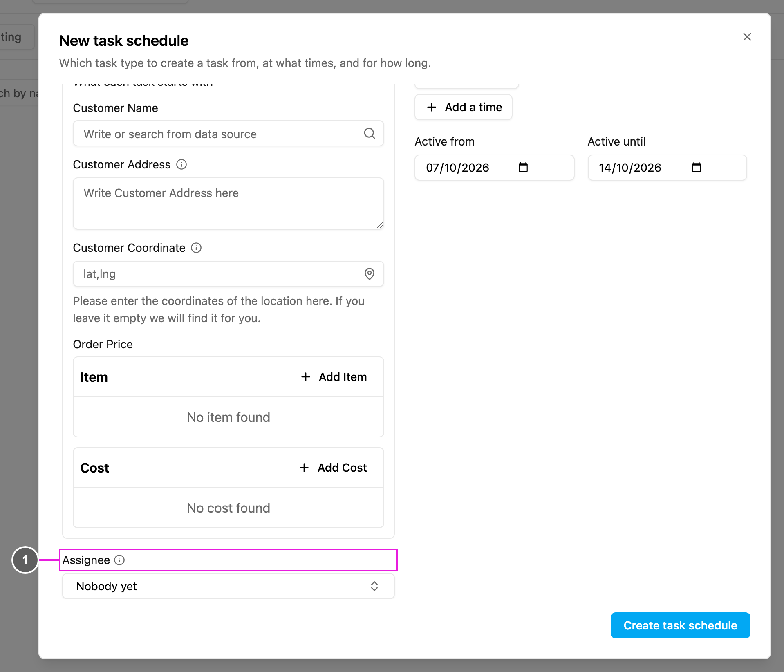
Task: Click the map pin icon in coordinate field
Action: (x=369, y=274)
